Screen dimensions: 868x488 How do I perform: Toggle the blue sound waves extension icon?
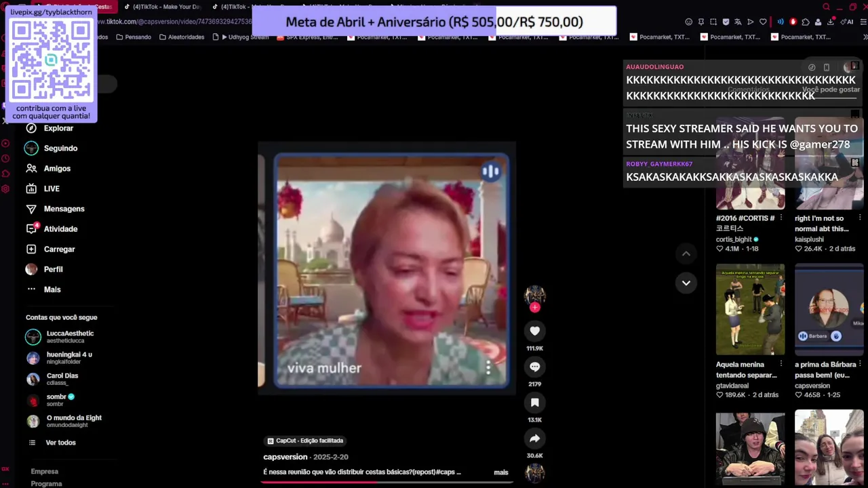click(x=781, y=22)
